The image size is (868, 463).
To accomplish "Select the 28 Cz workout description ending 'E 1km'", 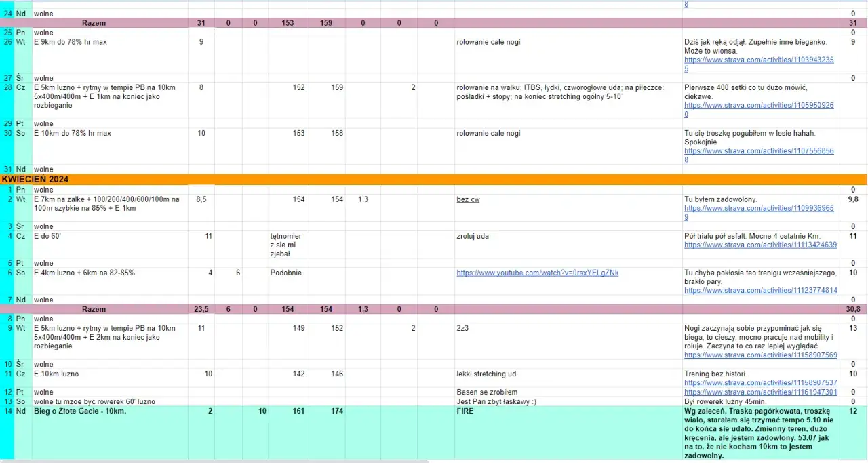I will 110,101.
